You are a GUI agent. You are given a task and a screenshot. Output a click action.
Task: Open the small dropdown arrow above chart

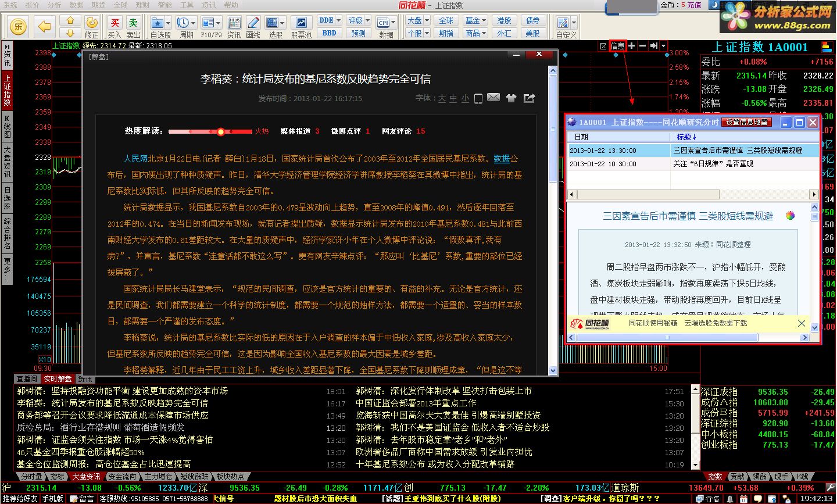click(664, 46)
